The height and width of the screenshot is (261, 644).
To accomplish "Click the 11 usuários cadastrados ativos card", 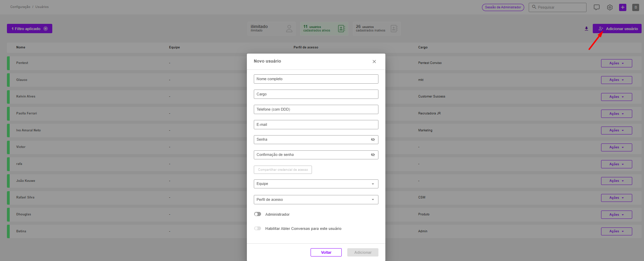I will click(324, 29).
